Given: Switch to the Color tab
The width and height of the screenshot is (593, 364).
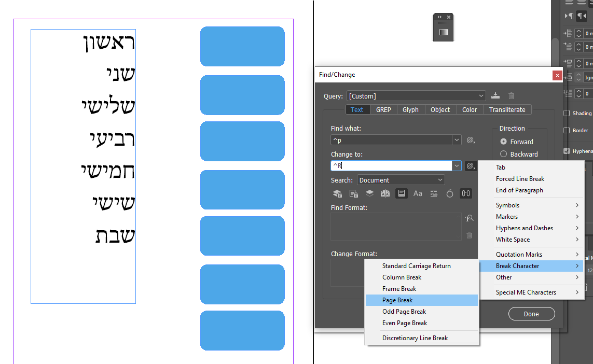Looking at the screenshot, I should click(x=470, y=109).
